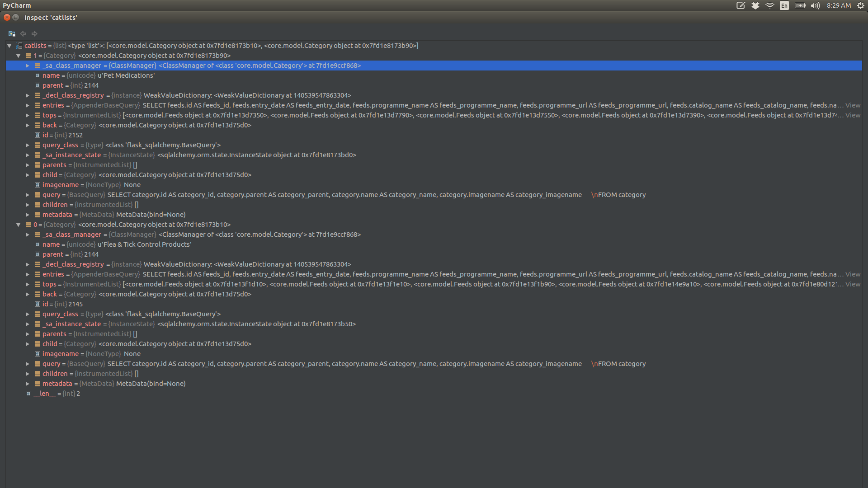Select parent = 2144 row under Pet Medications
This screenshot has width=868, height=488.
point(434,85)
